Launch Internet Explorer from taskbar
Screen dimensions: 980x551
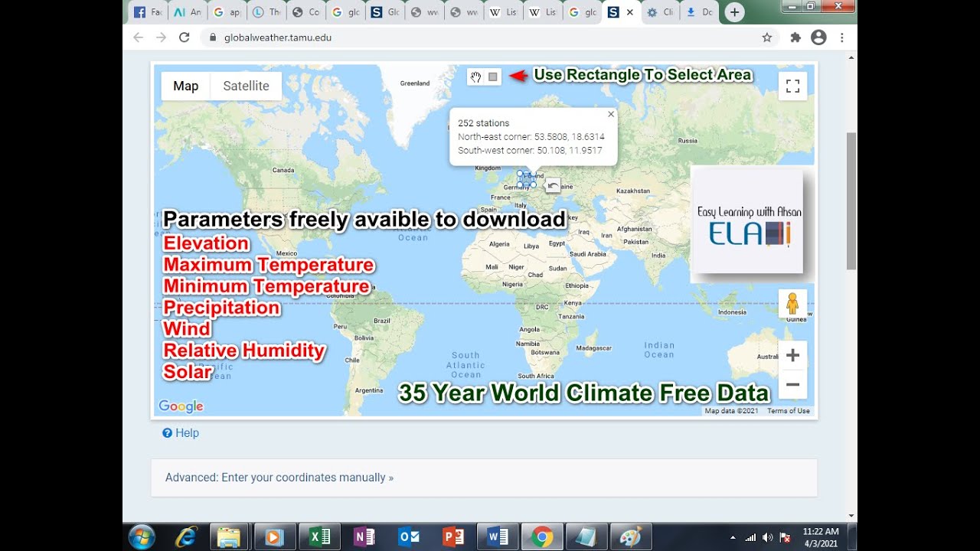tap(185, 537)
